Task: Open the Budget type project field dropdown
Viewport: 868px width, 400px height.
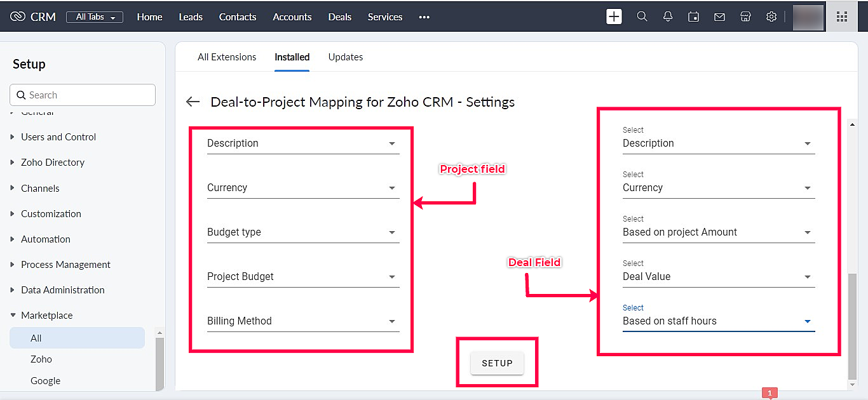Action: pos(303,232)
